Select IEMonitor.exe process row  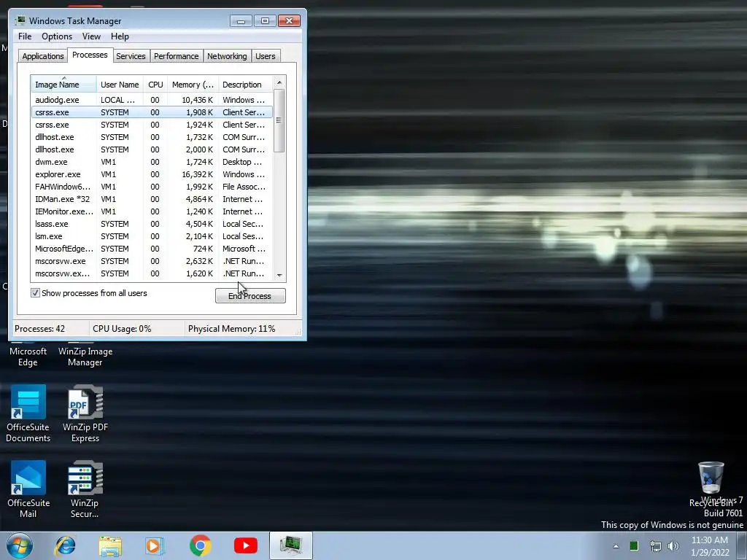point(152,211)
